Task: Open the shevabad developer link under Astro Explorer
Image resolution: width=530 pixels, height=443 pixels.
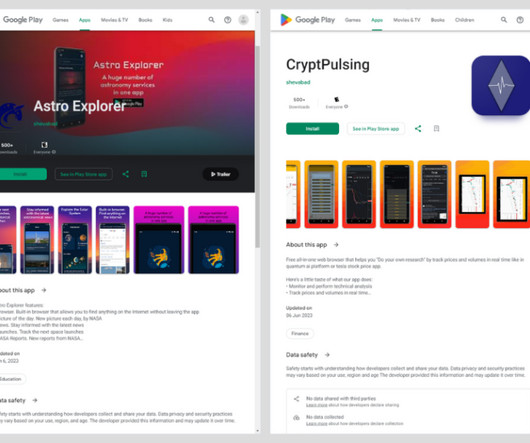Action: tap(46, 124)
